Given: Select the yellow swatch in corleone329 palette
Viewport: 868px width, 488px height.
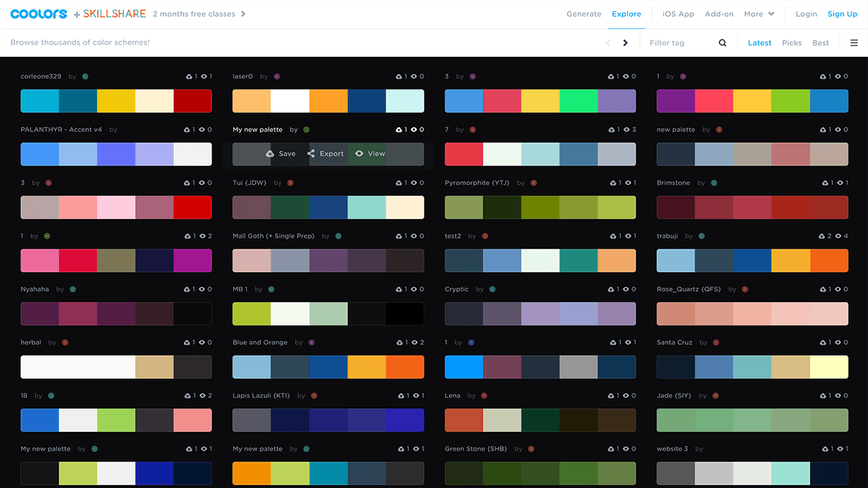Looking at the screenshot, I should point(116,101).
